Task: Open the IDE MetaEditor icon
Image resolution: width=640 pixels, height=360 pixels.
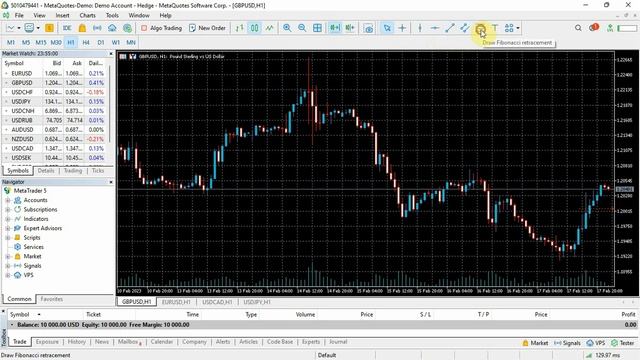Action: click(67, 28)
